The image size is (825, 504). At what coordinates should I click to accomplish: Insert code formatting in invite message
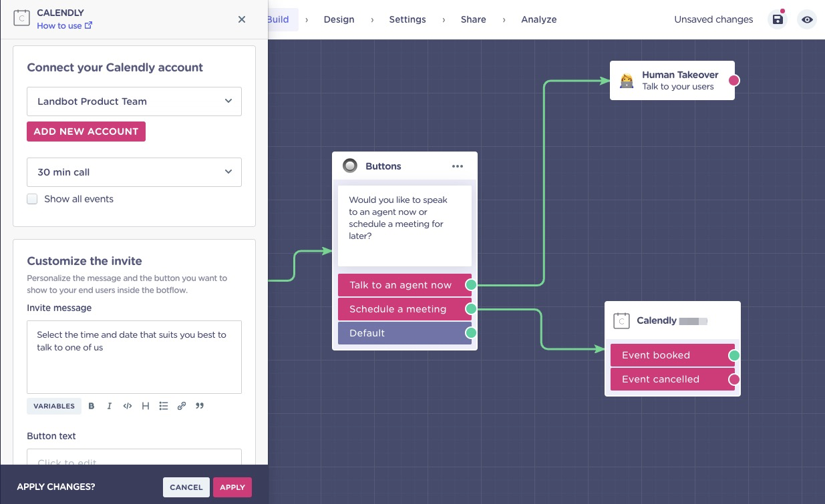(128, 406)
